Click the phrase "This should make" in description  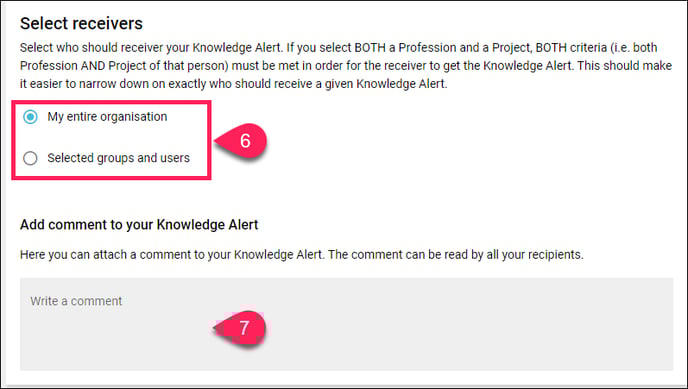624,66
